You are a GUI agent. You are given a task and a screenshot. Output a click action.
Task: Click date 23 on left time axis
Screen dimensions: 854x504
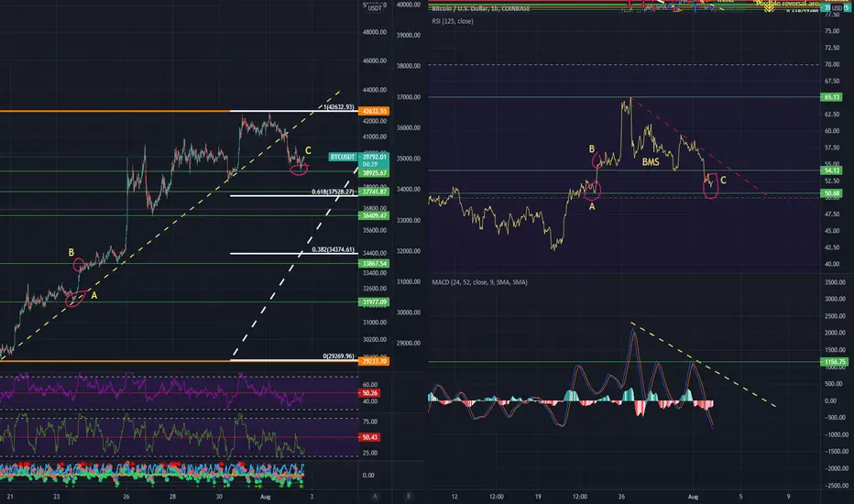57,497
